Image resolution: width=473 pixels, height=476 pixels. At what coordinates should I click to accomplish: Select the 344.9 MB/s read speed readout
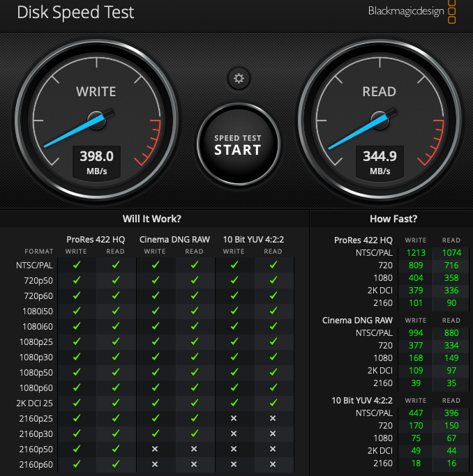tap(380, 161)
